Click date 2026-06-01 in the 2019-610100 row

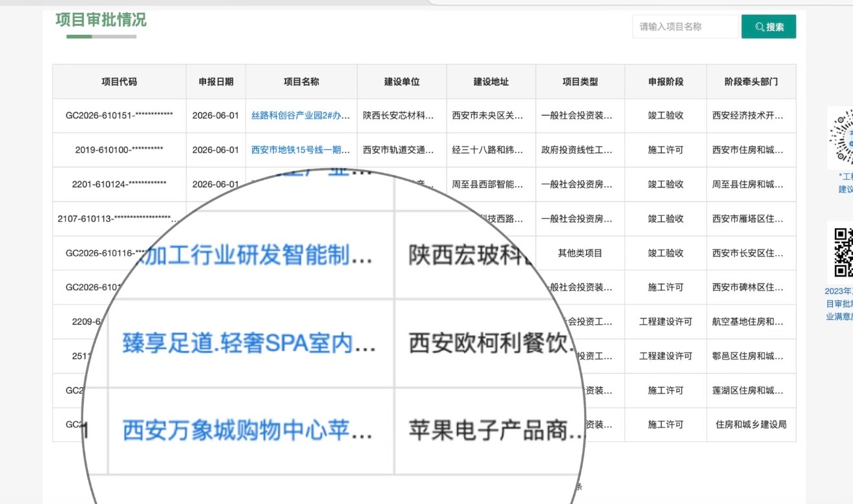216,150
